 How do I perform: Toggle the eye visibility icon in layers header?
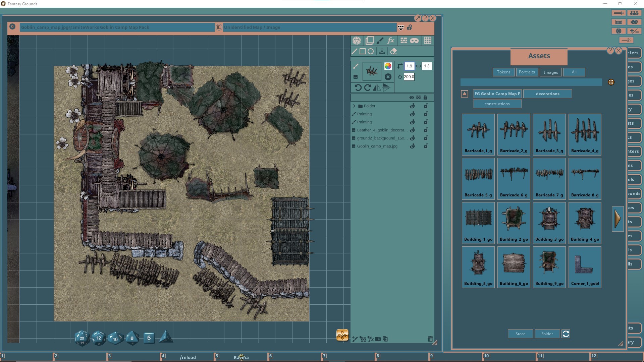click(412, 97)
